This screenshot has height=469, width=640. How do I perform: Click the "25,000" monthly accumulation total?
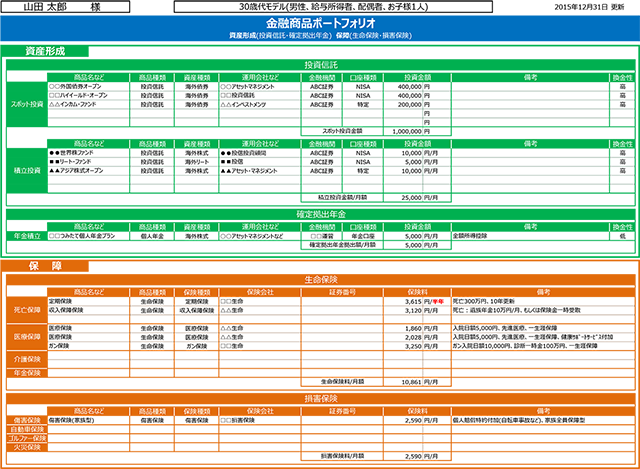411,198
